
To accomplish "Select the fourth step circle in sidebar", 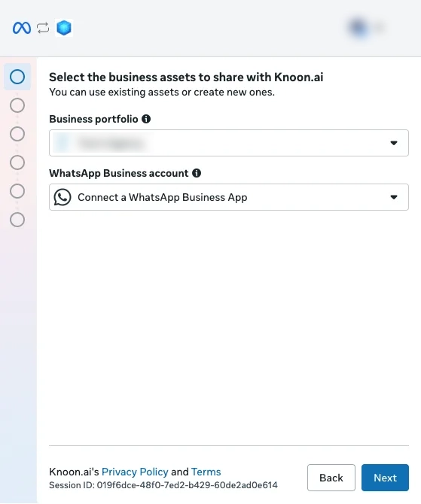I will point(17,162).
